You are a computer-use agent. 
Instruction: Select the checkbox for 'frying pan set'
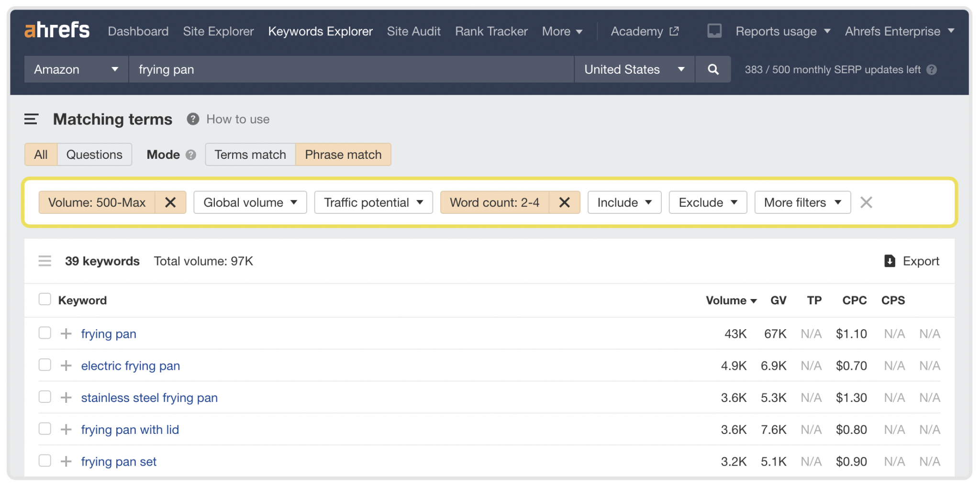[x=45, y=460]
